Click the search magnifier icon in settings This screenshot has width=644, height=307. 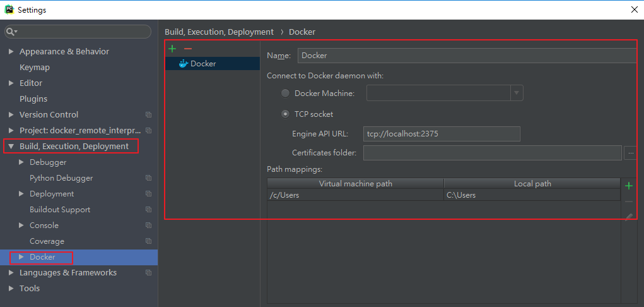(11, 32)
